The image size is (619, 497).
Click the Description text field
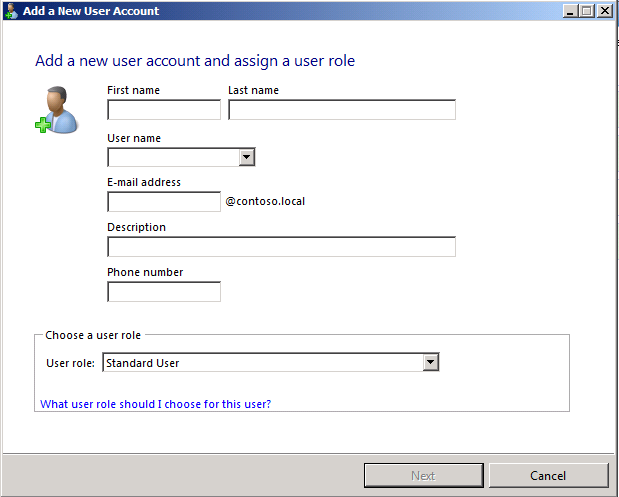[x=281, y=247]
